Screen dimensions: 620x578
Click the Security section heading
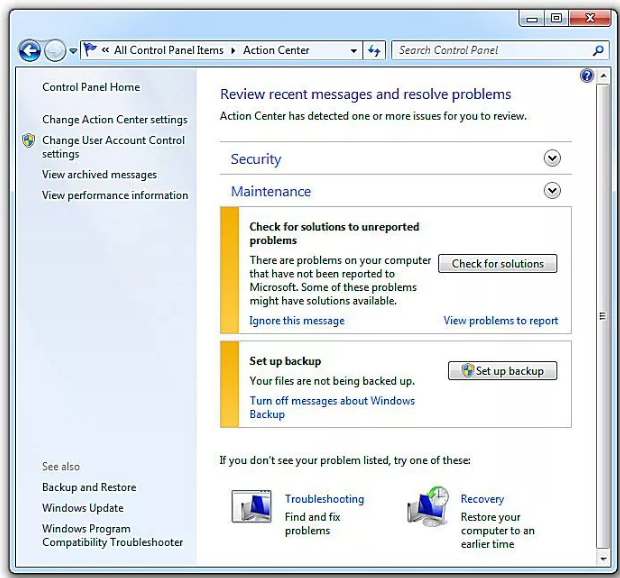coord(256,159)
